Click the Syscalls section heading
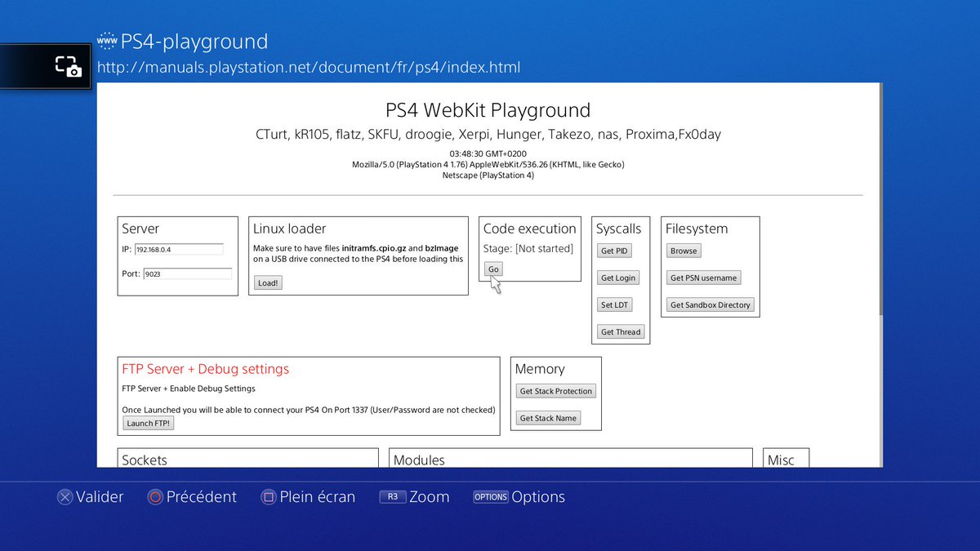 [618, 229]
